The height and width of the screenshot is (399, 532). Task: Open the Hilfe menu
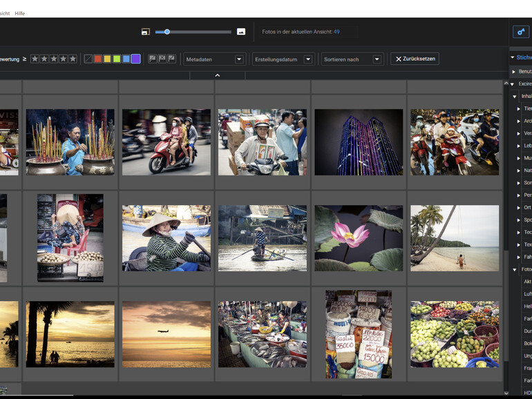(20, 13)
